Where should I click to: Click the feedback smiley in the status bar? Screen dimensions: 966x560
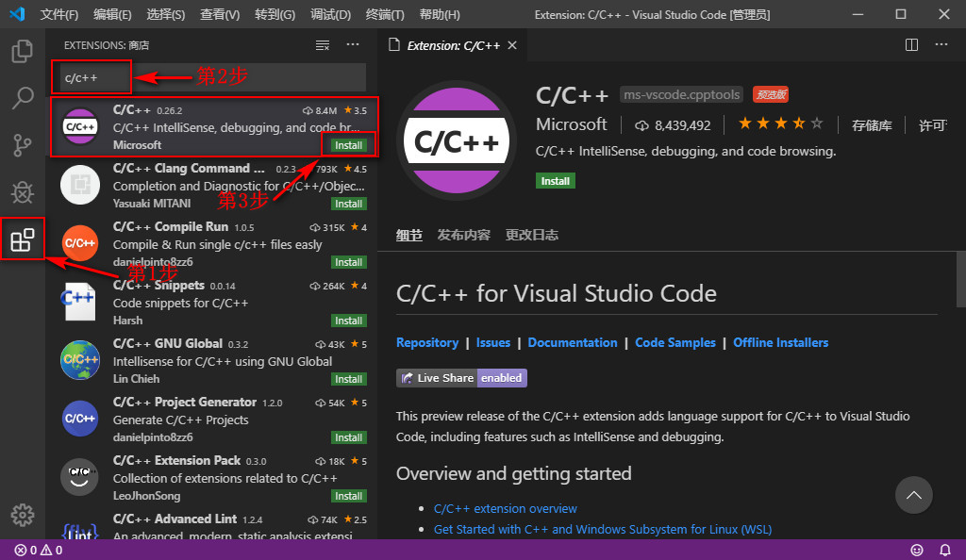pos(916,550)
